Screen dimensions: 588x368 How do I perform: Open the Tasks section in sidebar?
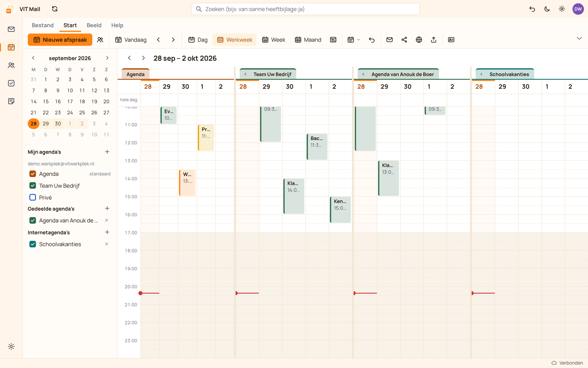pyautogui.click(x=11, y=83)
